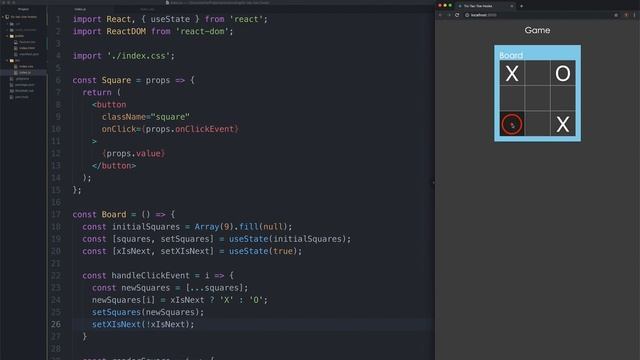Click useState(true) call on line 20
Image resolution: width=640 pixels, height=360 pixels.
[x=263, y=251]
